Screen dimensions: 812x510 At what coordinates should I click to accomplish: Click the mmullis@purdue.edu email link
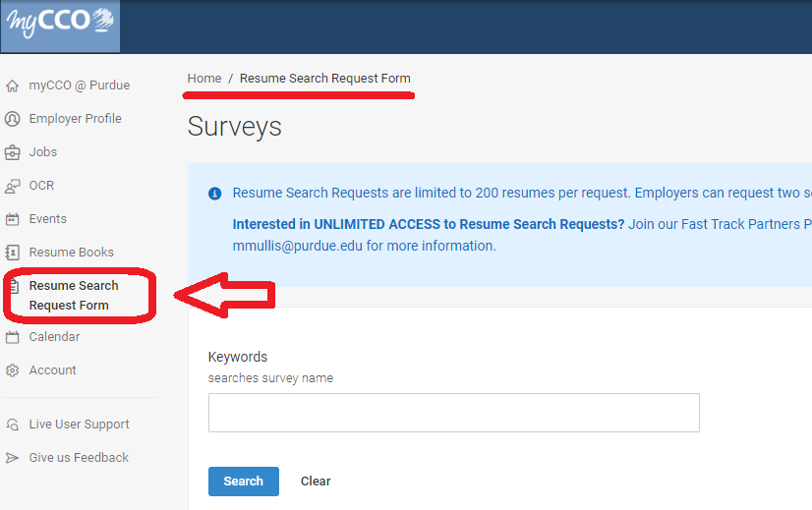pyautogui.click(x=297, y=246)
